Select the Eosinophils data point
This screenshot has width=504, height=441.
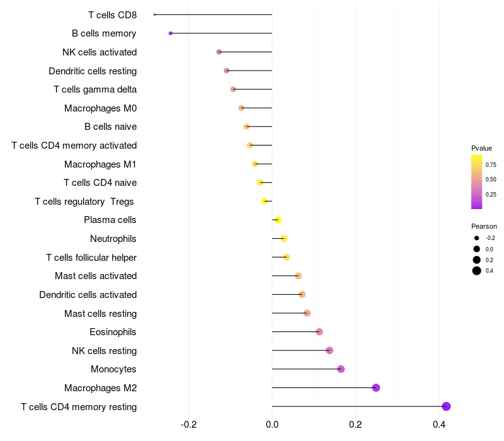(x=319, y=332)
